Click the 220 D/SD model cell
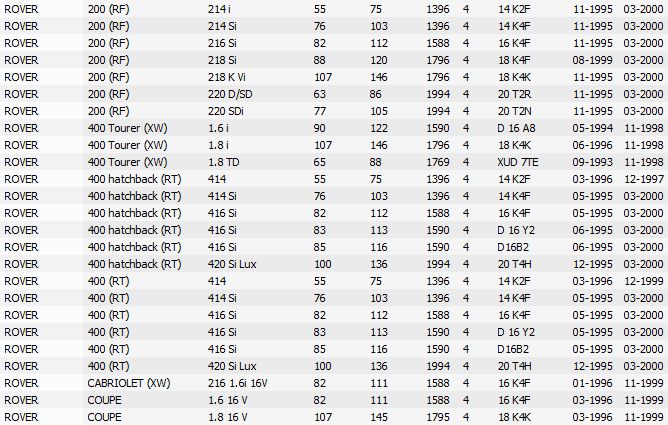The height and width of the screenshot is (425, 668). click(230, 94)
